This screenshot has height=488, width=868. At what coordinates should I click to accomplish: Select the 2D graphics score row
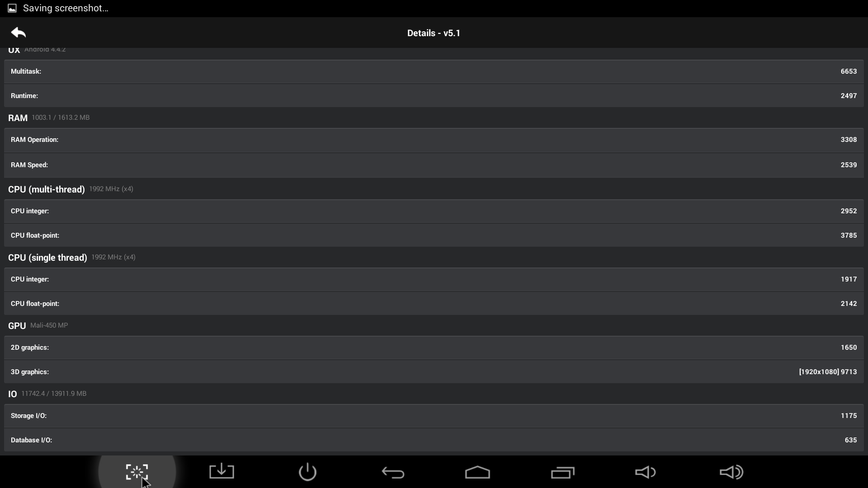[x=434, y=347]
